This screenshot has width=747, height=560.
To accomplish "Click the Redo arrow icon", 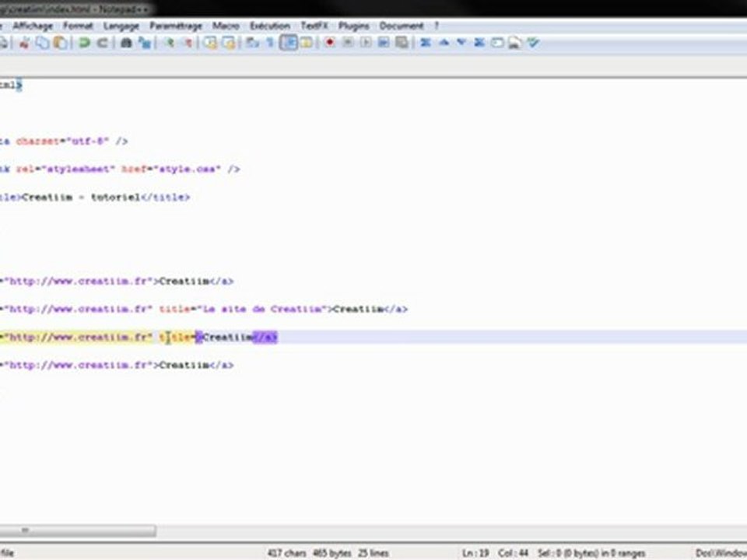I will point(102,43).
